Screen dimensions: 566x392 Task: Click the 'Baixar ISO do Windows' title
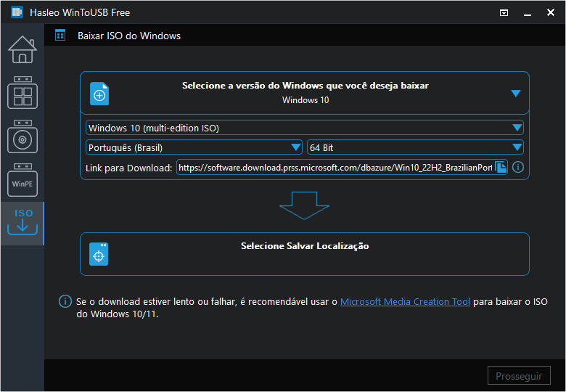pyautogui.click(x=129, y=36)
